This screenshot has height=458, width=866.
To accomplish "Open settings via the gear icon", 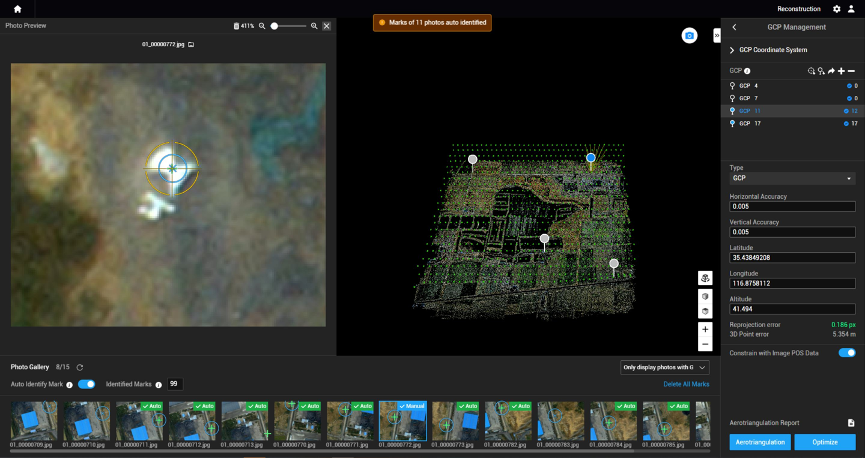I will (836, 9).
